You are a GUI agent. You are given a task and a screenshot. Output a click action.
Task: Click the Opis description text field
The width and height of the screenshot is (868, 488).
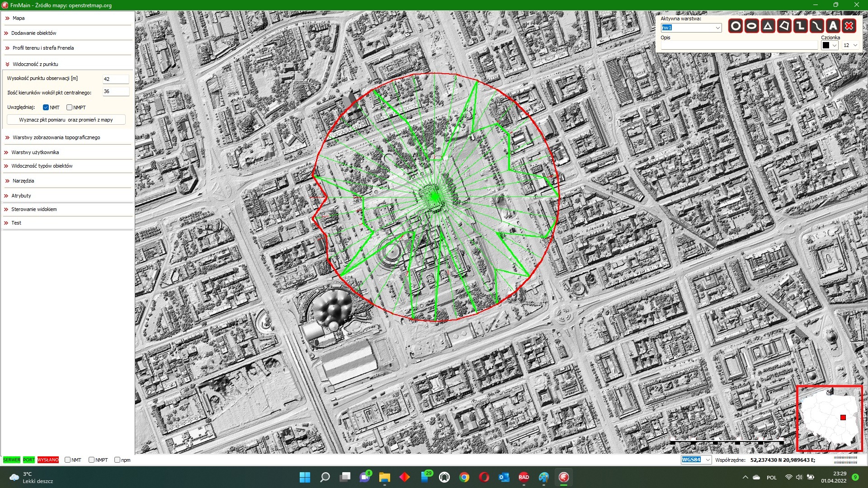click(739, 45)
